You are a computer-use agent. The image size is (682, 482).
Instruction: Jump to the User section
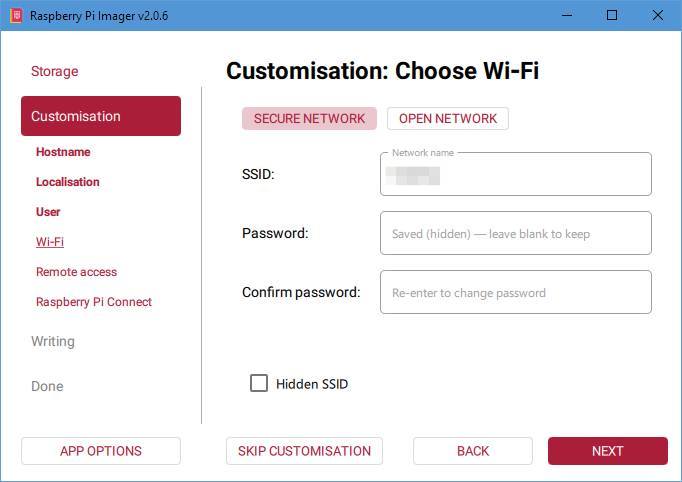tap(48, 212)
